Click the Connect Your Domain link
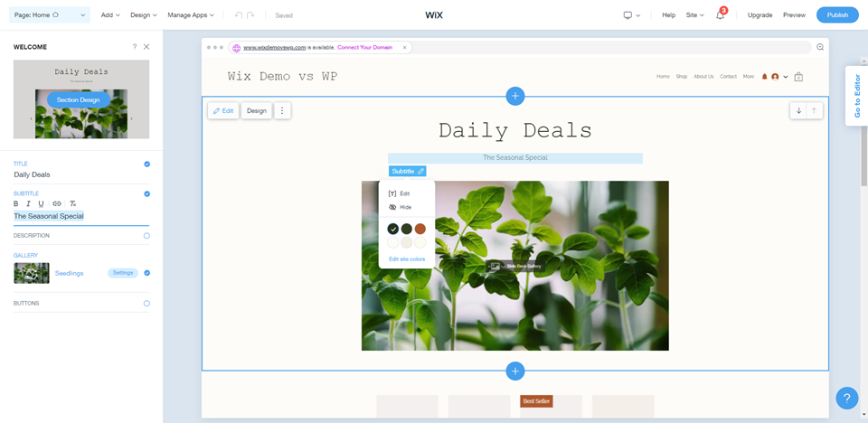The image size is (868, 423). [364, 48]
